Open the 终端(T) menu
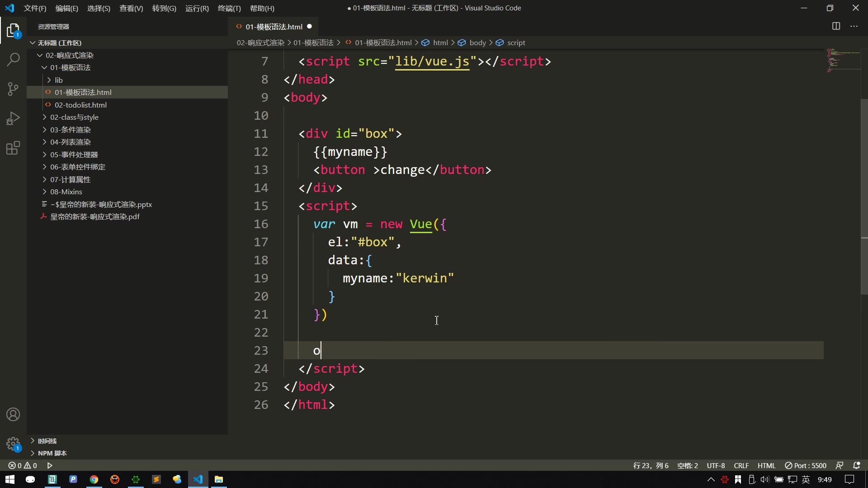 click(229, 8)
